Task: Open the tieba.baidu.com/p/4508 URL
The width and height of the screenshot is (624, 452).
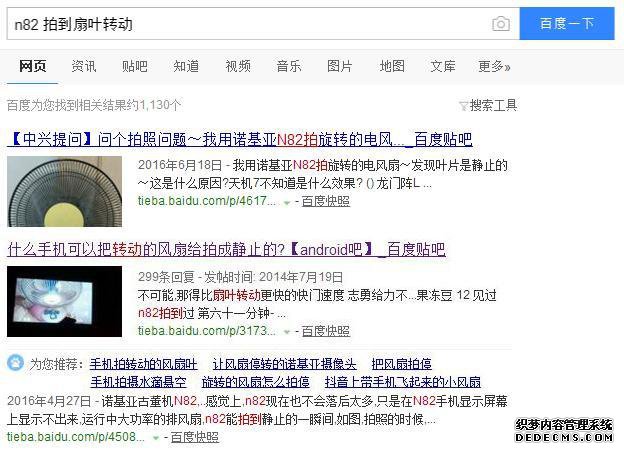Action: (76, 437)
